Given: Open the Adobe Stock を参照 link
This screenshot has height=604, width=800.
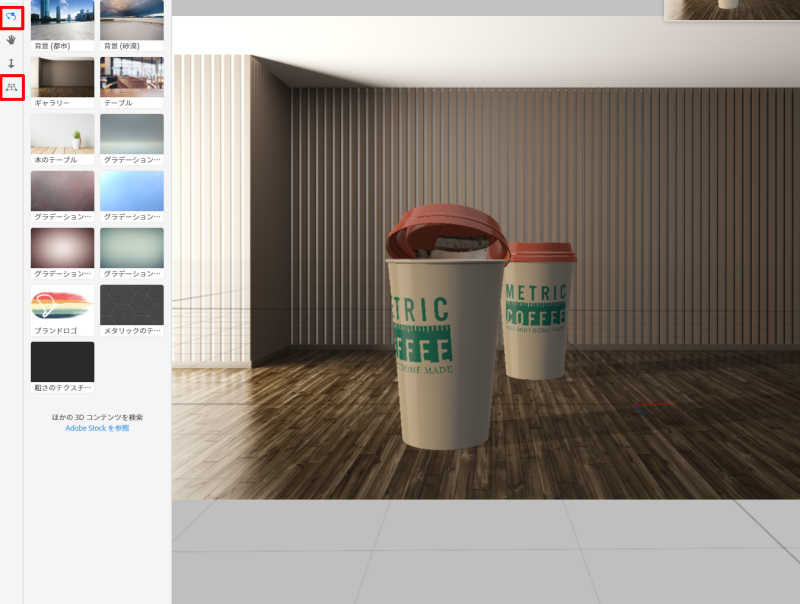Looking at the screenshot, I should 97,428.
